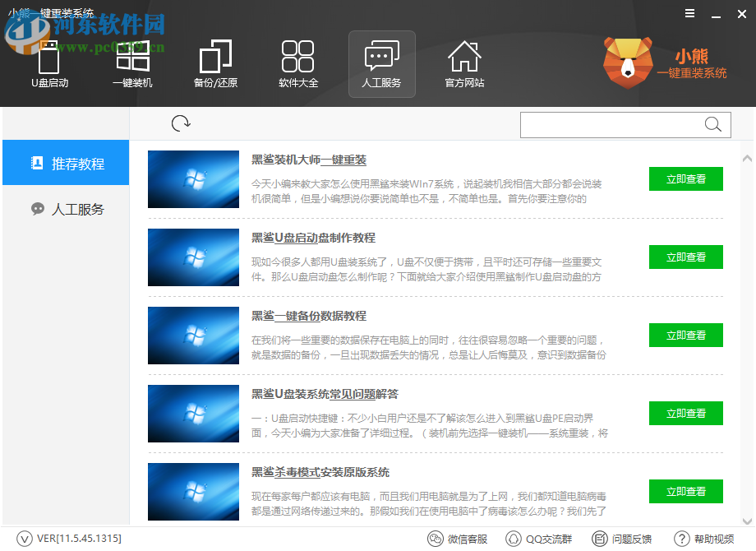Refresh the tutorial list
756x551 pixels.
tap(180, 123)
